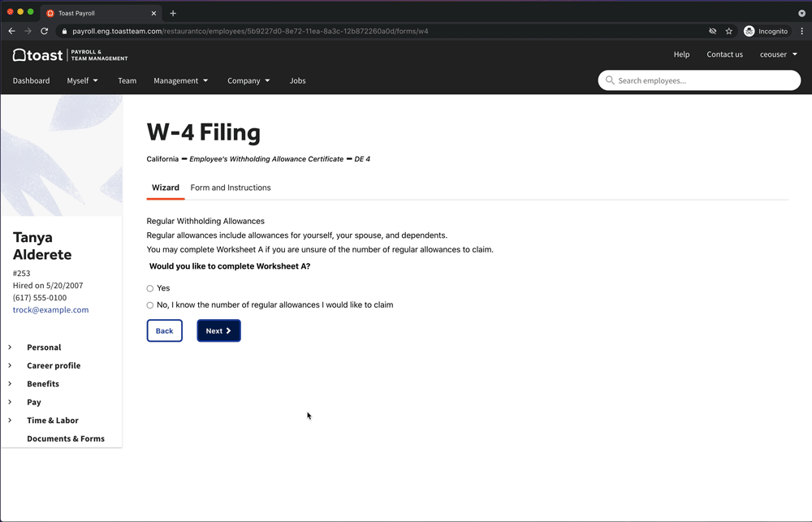The width and height of the screenshot is (812, 522).
Task: Expand the Personal sidebar section
Action: [44, 347]
